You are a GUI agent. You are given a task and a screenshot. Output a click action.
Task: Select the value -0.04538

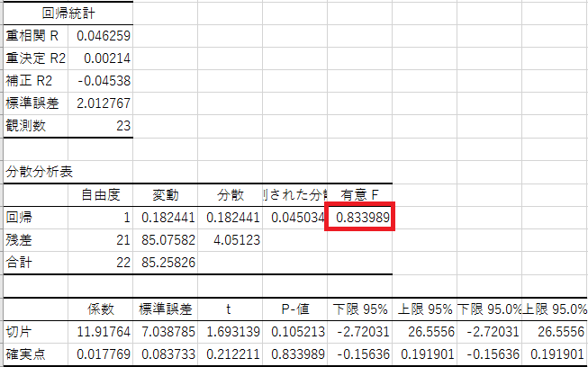click(101, 81)
